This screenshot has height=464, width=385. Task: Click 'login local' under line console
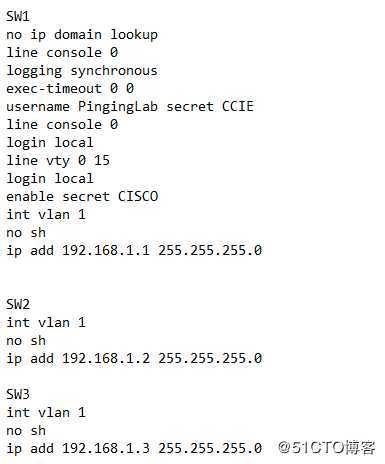point(50,143)
